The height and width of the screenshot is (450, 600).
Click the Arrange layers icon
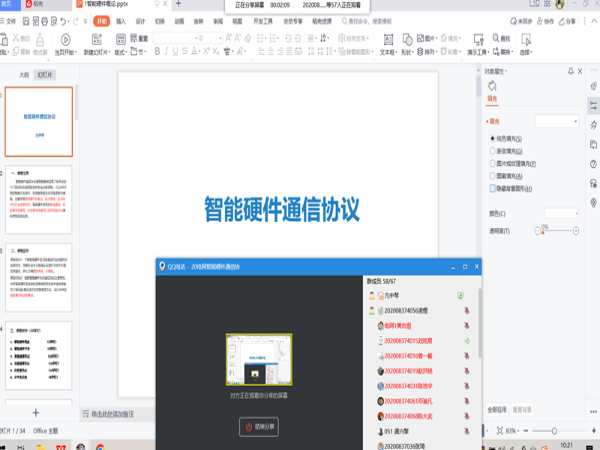click(x=420, y=51)
